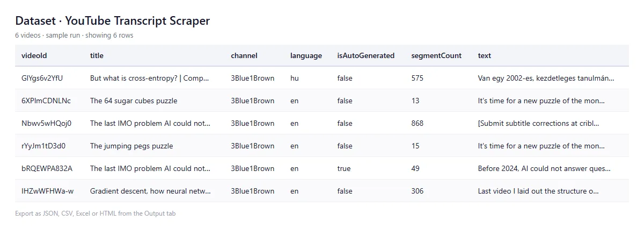The width and height of the screenshot is (644, 228).
Task: Click the channel column header
Action: [x=244, y=55]
